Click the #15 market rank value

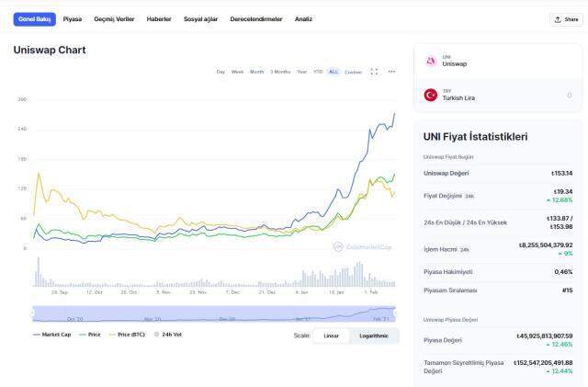point(568,290)
